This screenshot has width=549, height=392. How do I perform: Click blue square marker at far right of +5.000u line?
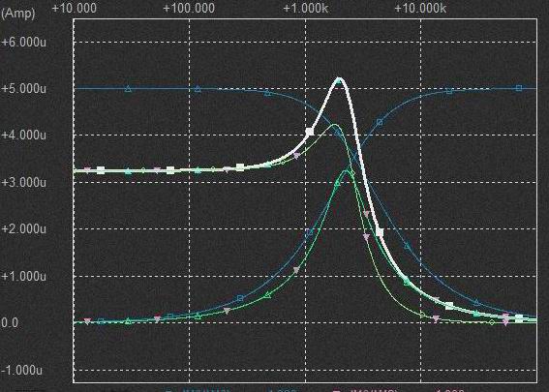pos(519,88)
